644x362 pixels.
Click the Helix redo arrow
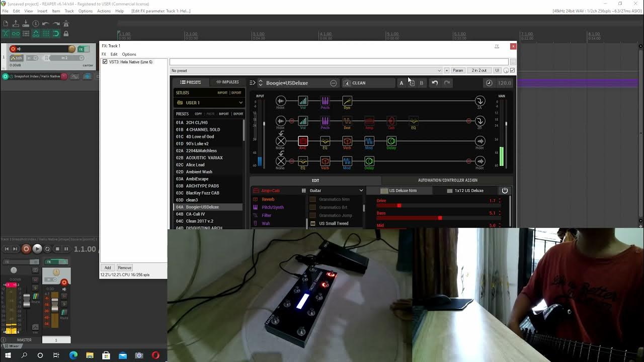coord(447,83)
